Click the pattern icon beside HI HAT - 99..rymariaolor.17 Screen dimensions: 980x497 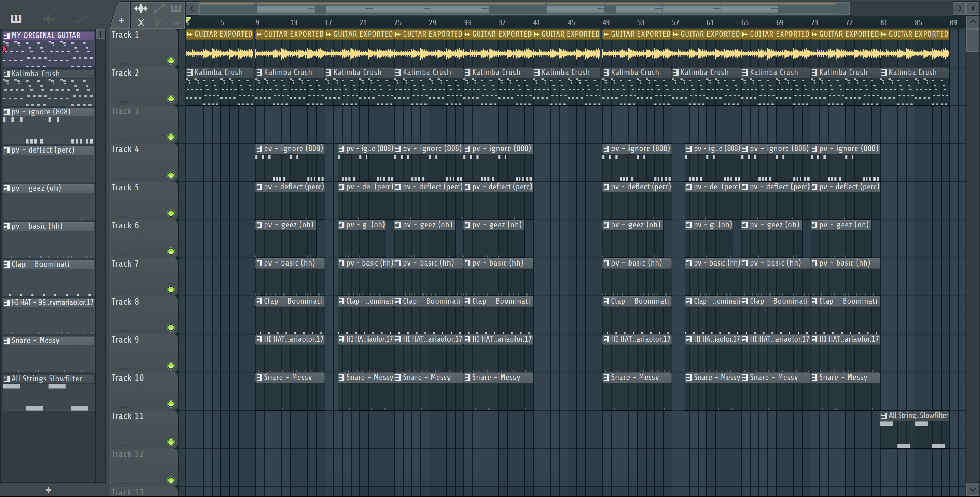click(x=6, y=302)
